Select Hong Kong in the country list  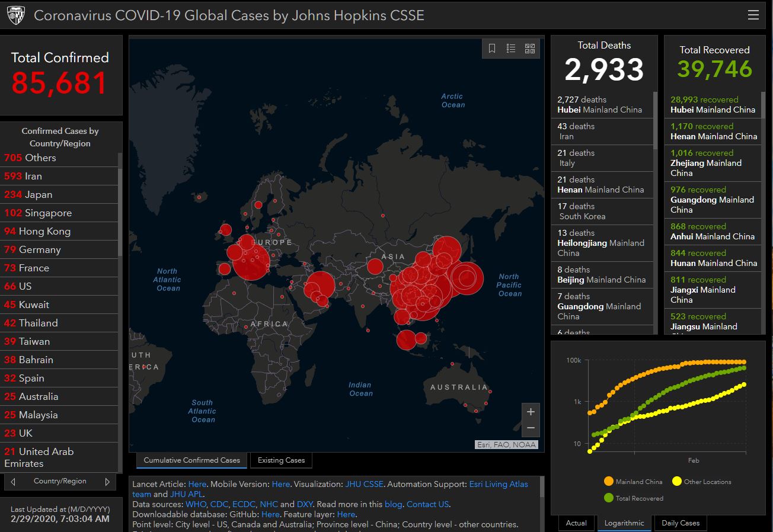click(x=59, y=231)
